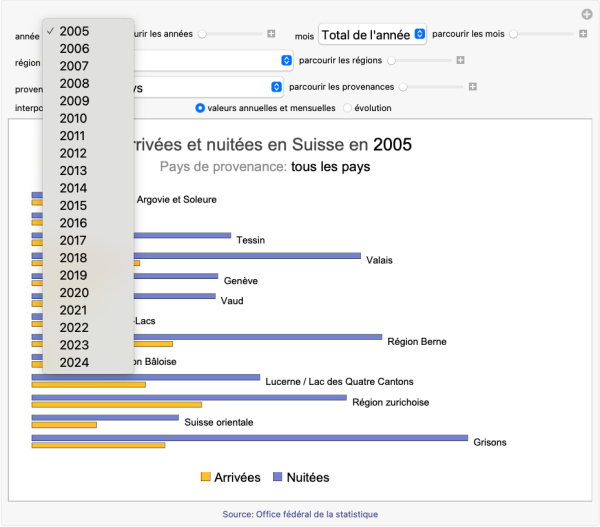
Task: Select the 'évolution' radio button
Action: (347, 108)
